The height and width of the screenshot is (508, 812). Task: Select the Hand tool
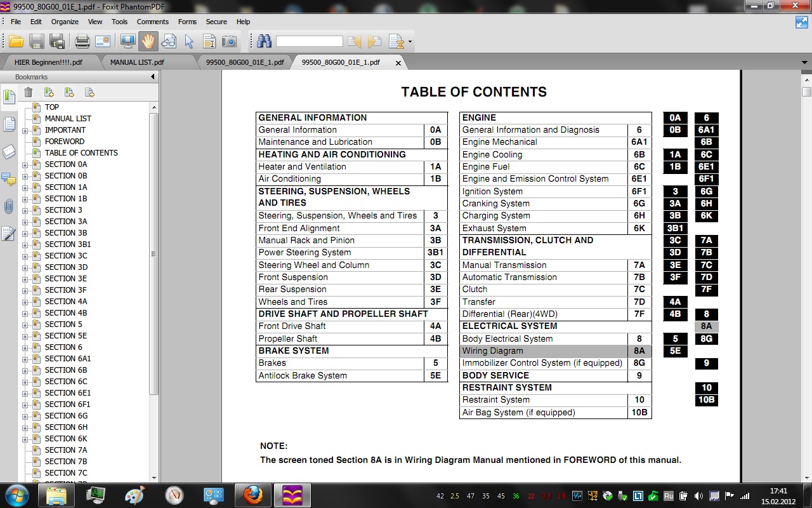coord(148,42)
